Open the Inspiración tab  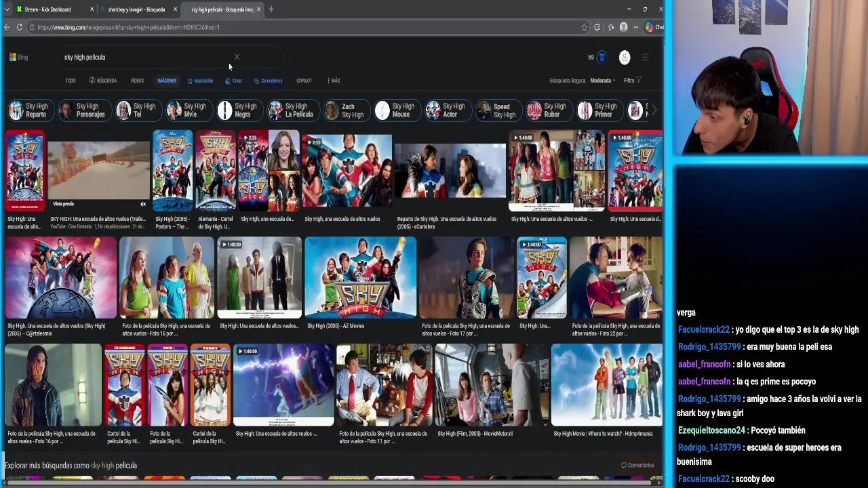click(x=200, y=81)
